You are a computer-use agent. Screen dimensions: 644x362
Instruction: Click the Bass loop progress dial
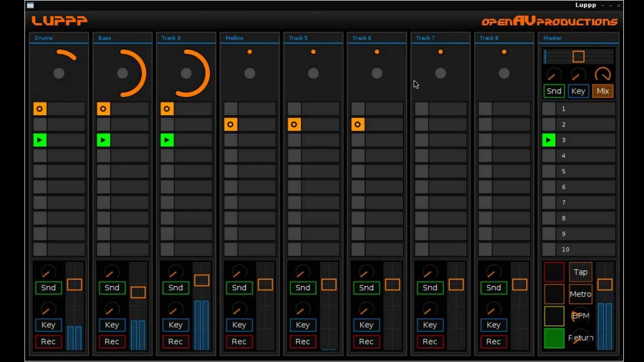122,73
